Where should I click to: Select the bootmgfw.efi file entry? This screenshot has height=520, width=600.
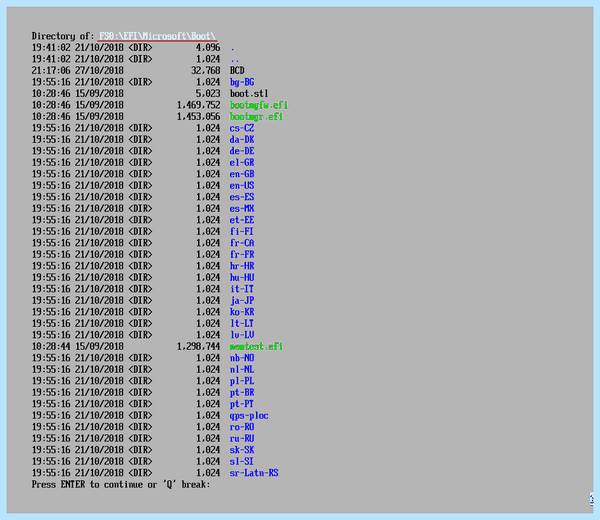pyautogui.click(x=259, y=105)
